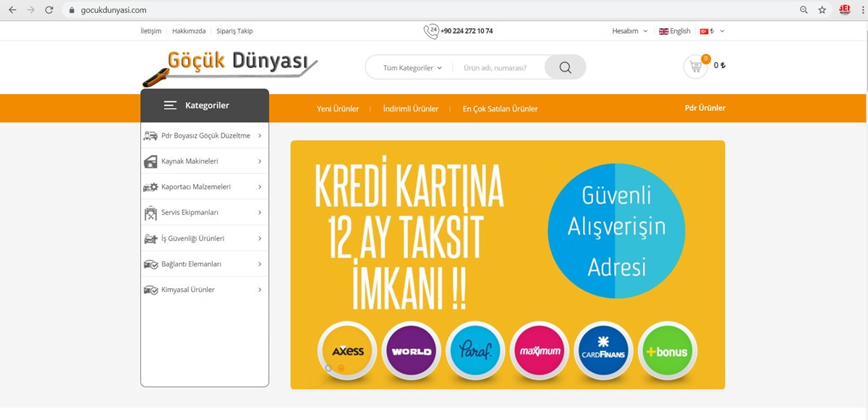Screen dimensions: 868x420
Task: Open the Tüm Kategoriler search dropdown
Action: [412, 68]
